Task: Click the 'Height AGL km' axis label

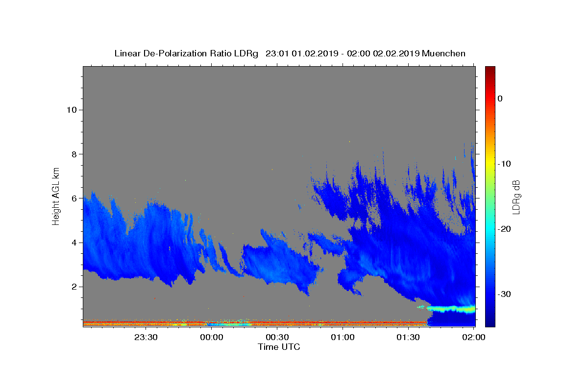Action: [56, 196]
